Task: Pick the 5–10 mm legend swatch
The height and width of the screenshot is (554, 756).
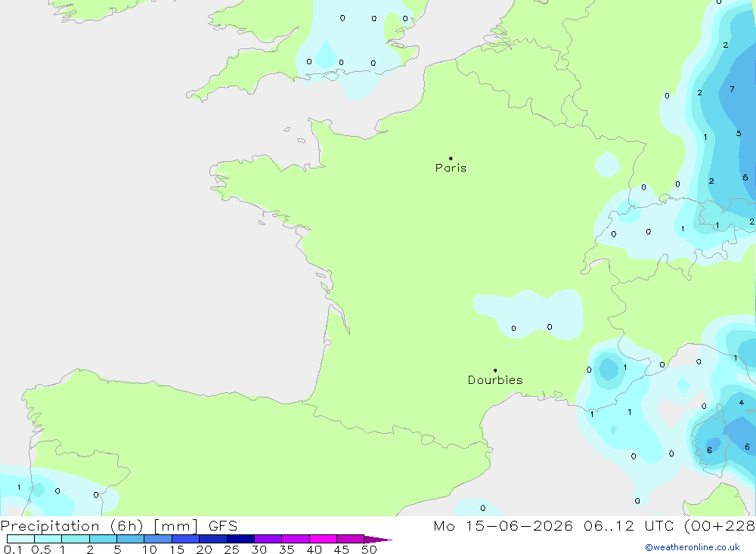Action: [131, 539]
